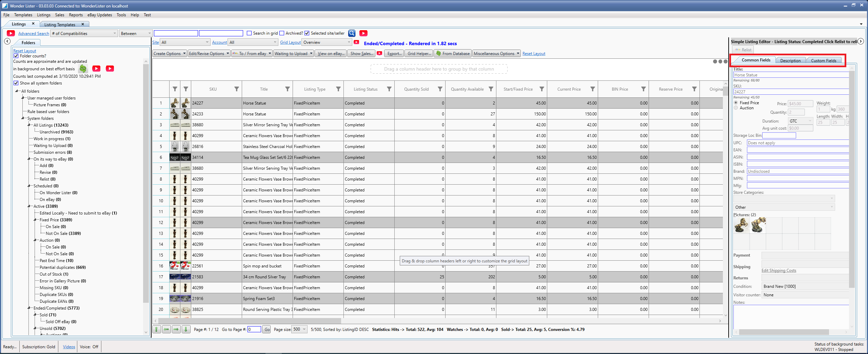868x354 pixels.
Task: Open the Create Options dropdown
Action: 170,53
